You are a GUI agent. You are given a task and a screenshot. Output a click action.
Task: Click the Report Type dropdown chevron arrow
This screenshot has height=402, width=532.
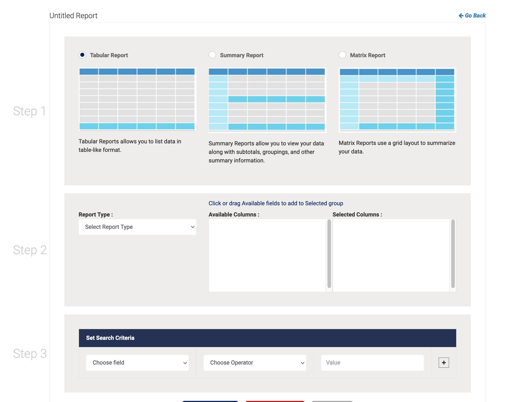pyautogui.click(x=193, y=227)
